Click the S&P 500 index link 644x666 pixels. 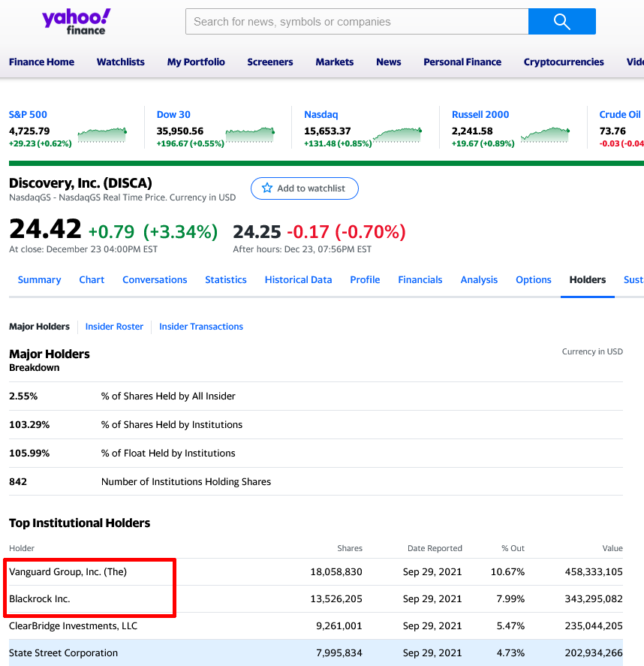[x=28, y=115]
